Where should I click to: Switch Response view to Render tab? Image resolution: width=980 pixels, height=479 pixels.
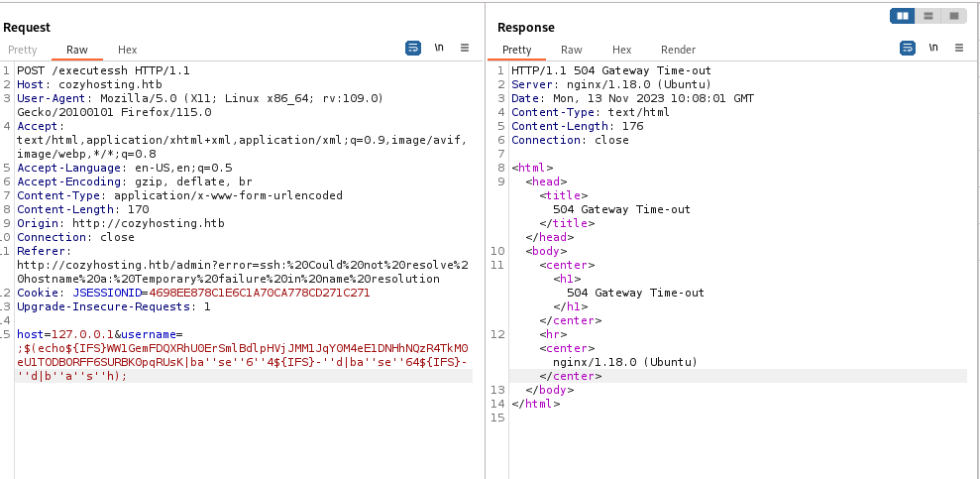click(x=678, y=50)
